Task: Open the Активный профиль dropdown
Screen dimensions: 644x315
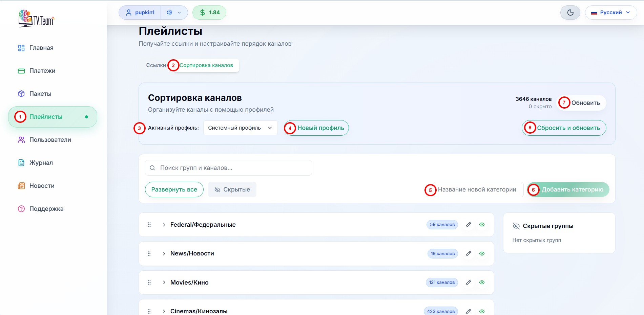Action: coord(240,128)
